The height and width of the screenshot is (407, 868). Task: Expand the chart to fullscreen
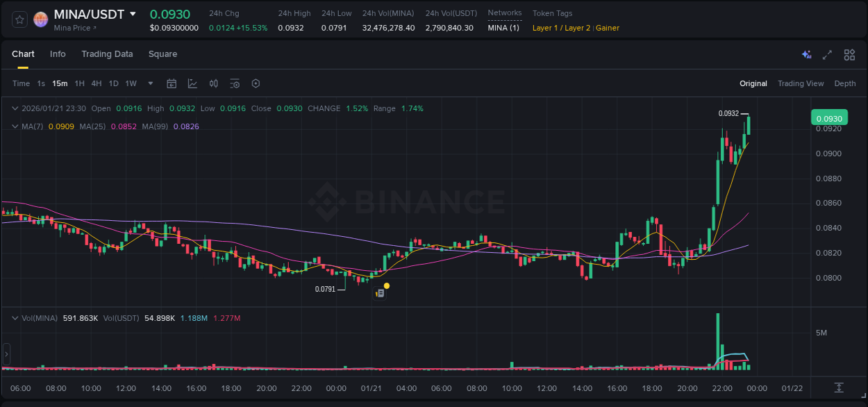tap(827, 54)
